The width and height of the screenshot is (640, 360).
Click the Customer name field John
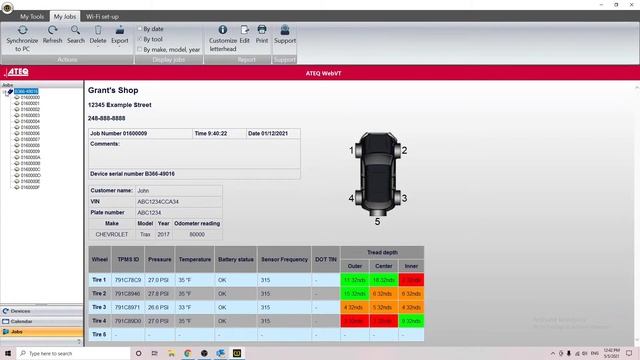tap(179, 191)
